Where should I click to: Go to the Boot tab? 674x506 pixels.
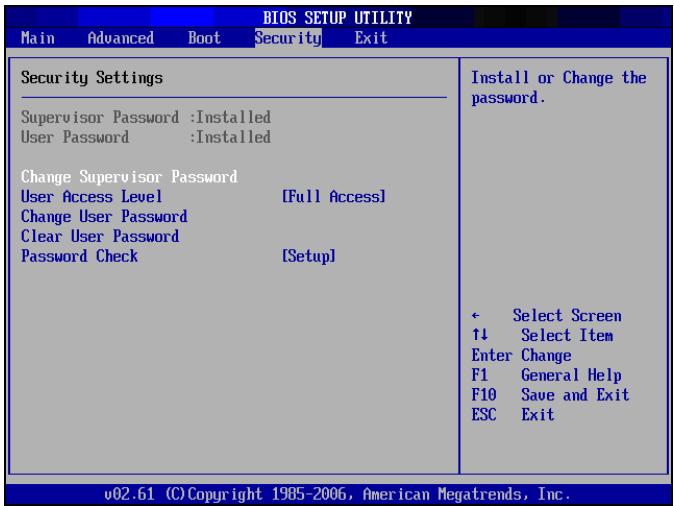point(204,38)
